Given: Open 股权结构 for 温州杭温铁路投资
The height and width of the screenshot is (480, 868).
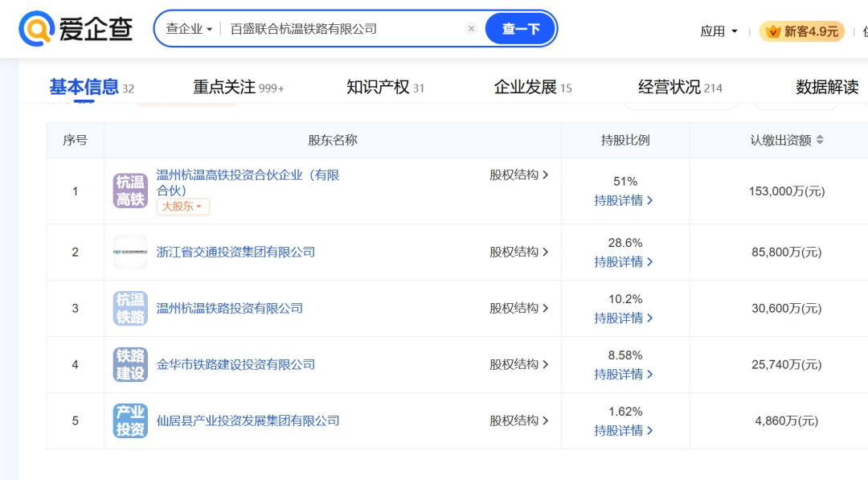Looking at the screenshot, I should click(518, 309).
